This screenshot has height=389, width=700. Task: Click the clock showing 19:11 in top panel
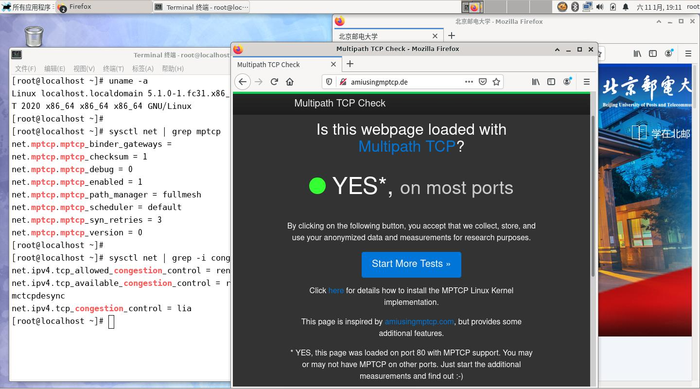pyautogui.click(x=658, y=7)
